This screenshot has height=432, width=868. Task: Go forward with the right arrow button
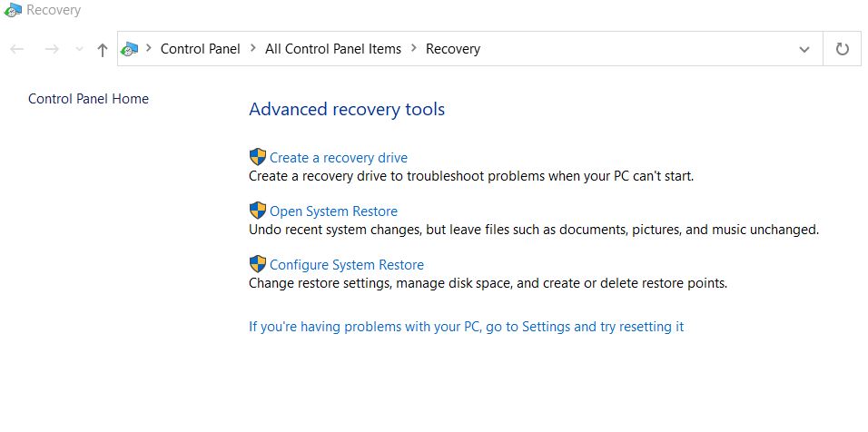(52, 49)
